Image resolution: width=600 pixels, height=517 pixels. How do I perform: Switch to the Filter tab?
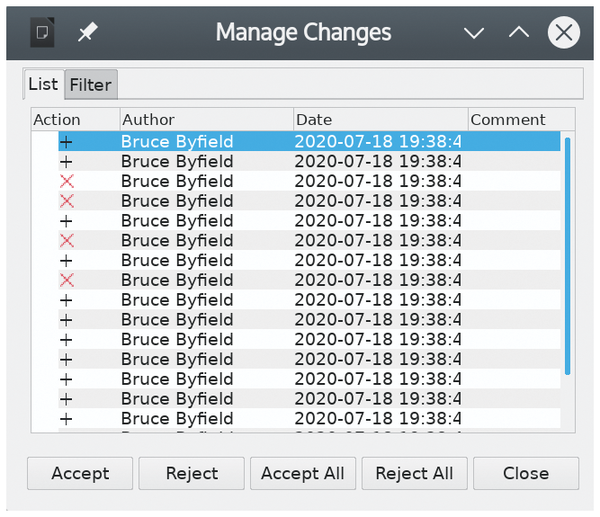(90, 85)
